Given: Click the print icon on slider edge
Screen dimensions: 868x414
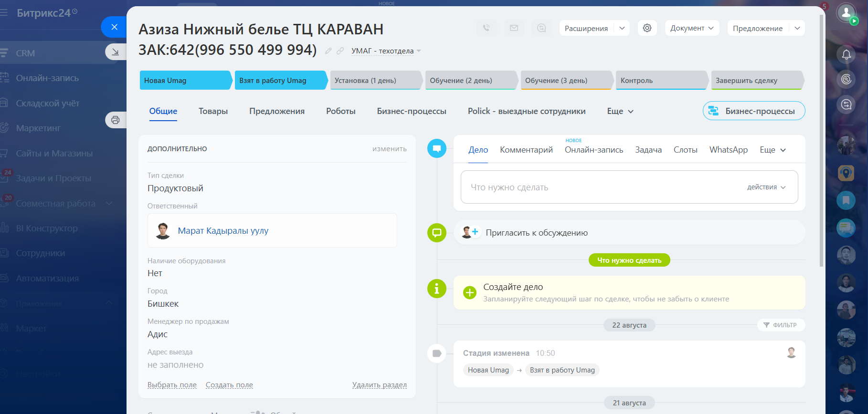Looking at the screenshot, I should point(116,120).
